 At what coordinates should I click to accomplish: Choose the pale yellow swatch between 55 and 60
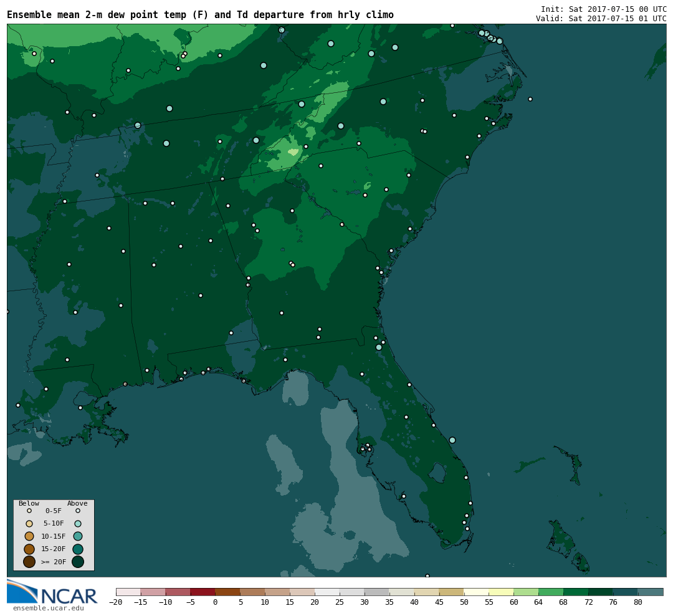point(501,592)
